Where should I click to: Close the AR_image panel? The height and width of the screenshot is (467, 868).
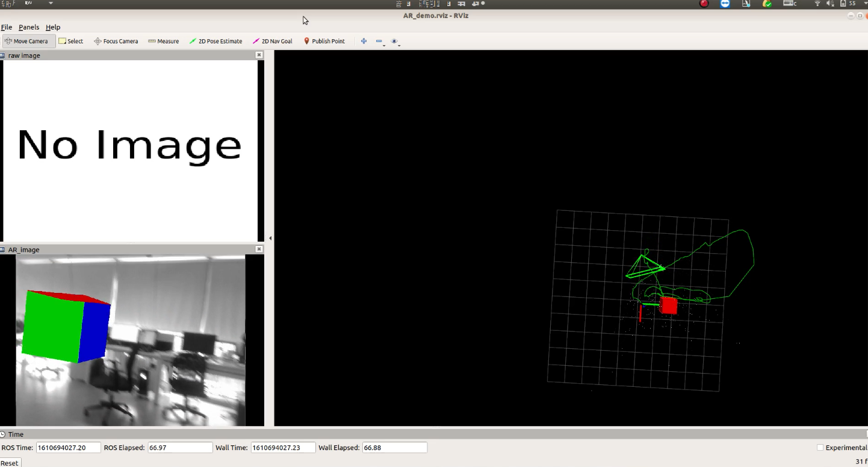[x=259, y=249]
